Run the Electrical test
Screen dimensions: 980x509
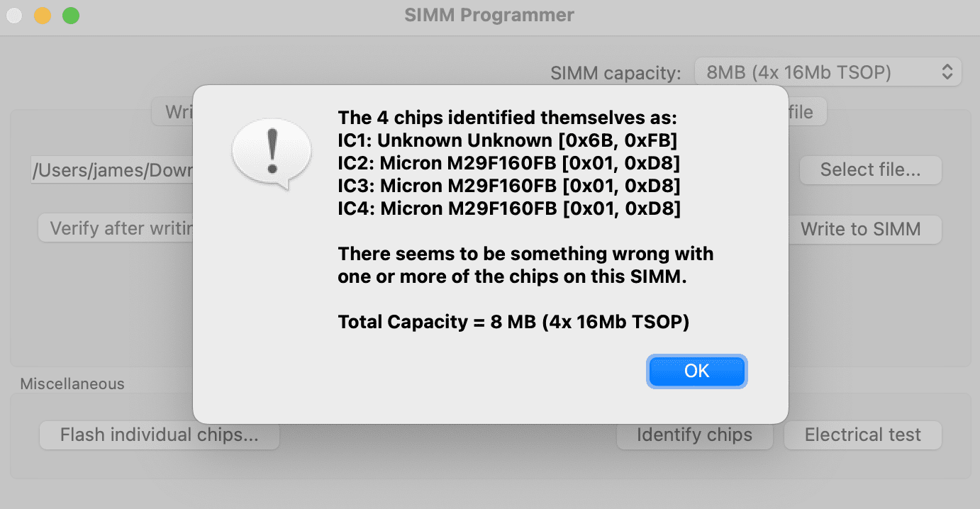pos(862,435)
